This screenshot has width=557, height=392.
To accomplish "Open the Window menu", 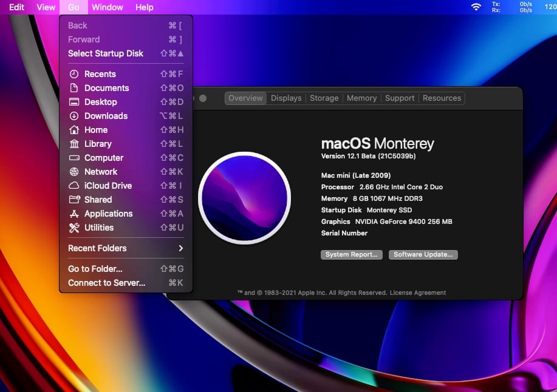I will click(108, 7).
